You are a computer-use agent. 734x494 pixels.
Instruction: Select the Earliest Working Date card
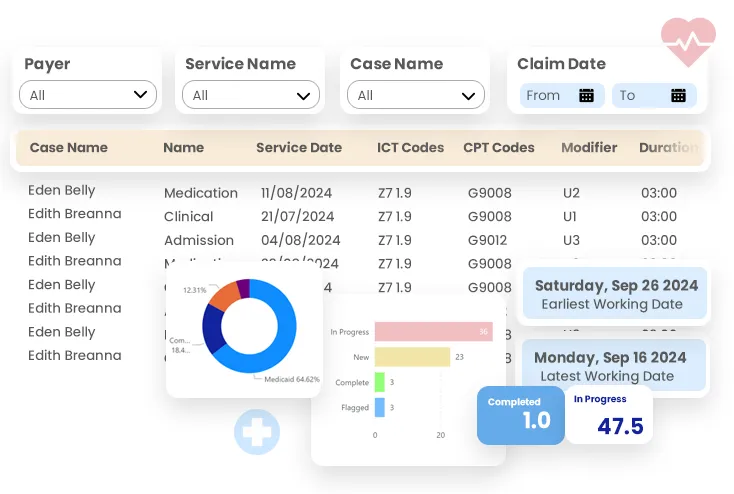[616, 294]
